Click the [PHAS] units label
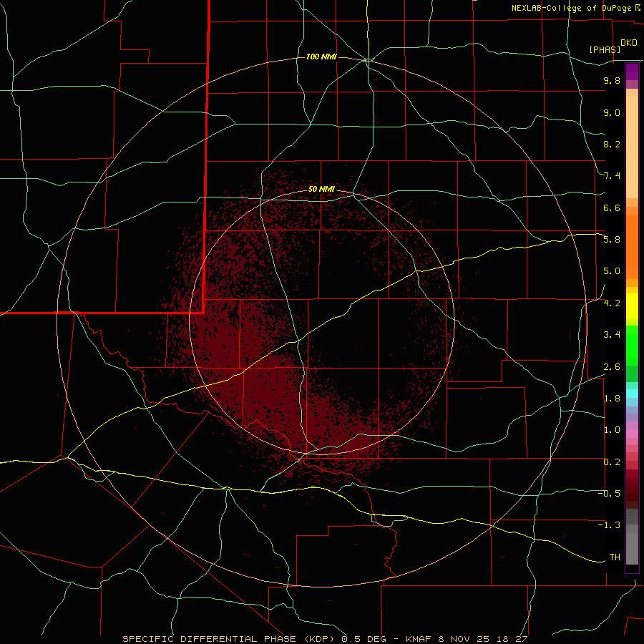This screenshot has width=644, height=644. 605,49
